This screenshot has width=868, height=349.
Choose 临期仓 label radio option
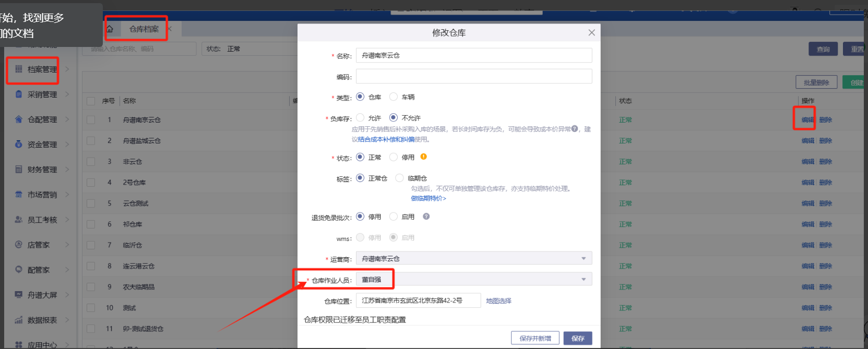tap(399, 178)
